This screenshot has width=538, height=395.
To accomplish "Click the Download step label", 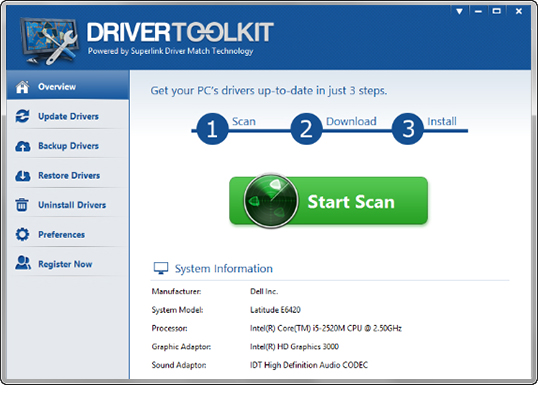I will 351,121.
